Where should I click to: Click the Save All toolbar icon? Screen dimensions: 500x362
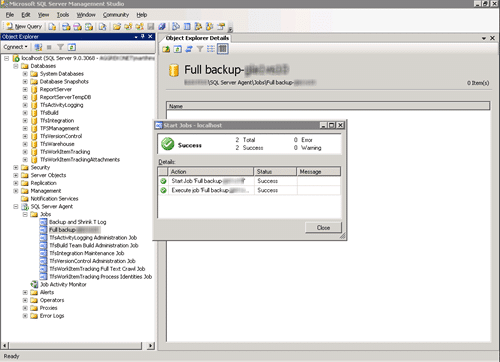162,27
